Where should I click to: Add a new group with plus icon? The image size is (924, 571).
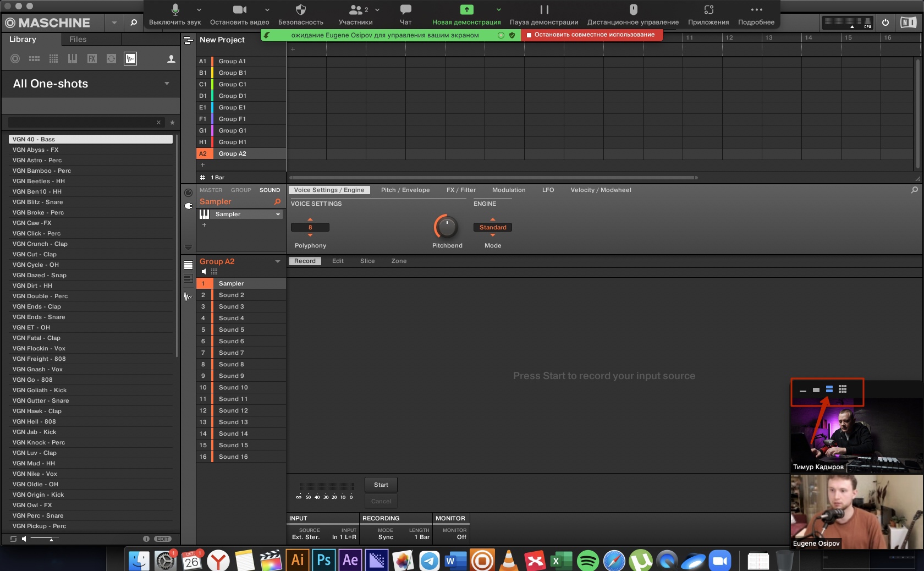click(202, 164)
